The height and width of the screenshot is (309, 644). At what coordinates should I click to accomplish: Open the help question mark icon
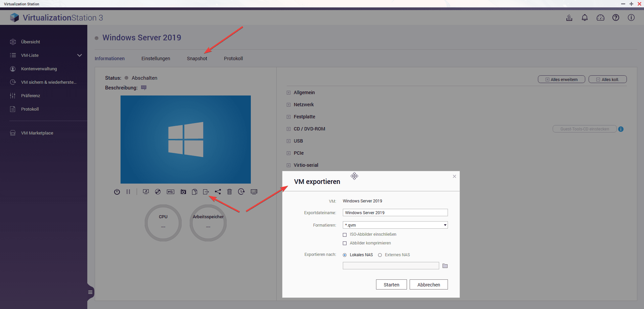(616, 17)
